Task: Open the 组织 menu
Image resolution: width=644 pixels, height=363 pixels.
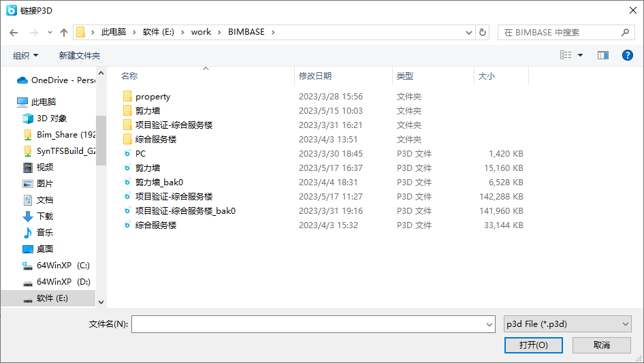Action: (25, 55)
